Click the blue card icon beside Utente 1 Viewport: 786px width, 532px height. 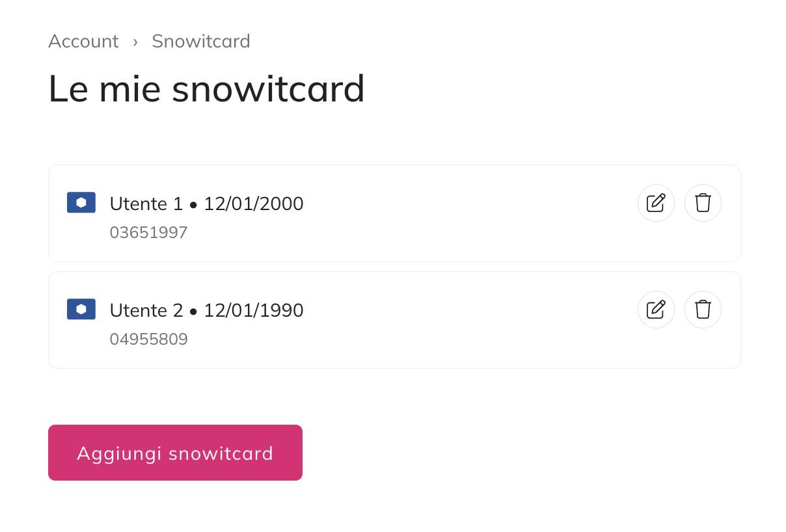coord(81,202)
